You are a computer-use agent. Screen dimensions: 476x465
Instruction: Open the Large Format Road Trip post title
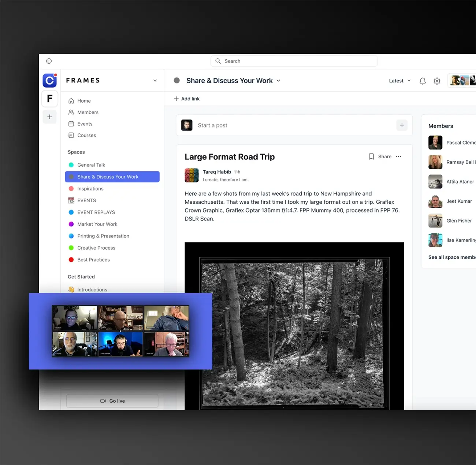pos(230,157)
